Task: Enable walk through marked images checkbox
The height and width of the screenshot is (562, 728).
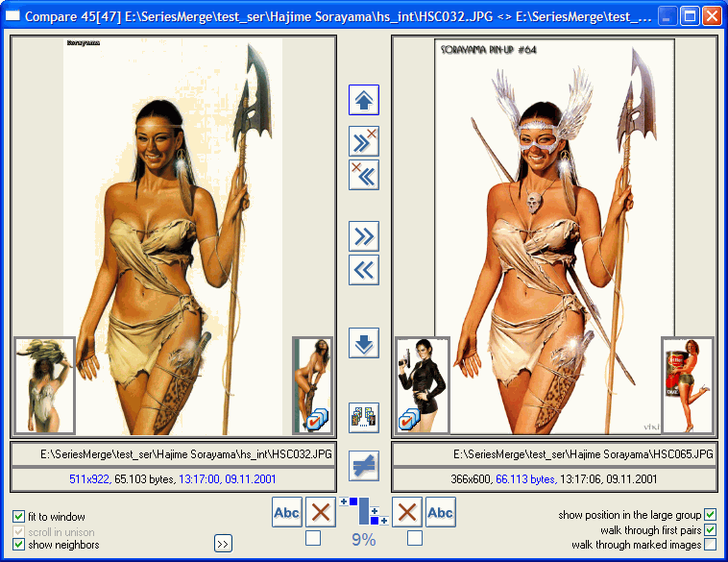Action: [710, 545]
